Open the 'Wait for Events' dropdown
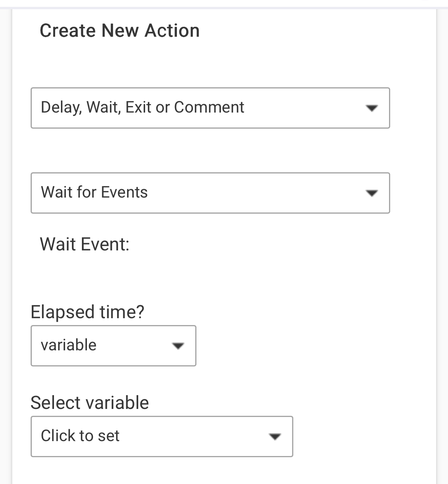 [x=210, y=193]
